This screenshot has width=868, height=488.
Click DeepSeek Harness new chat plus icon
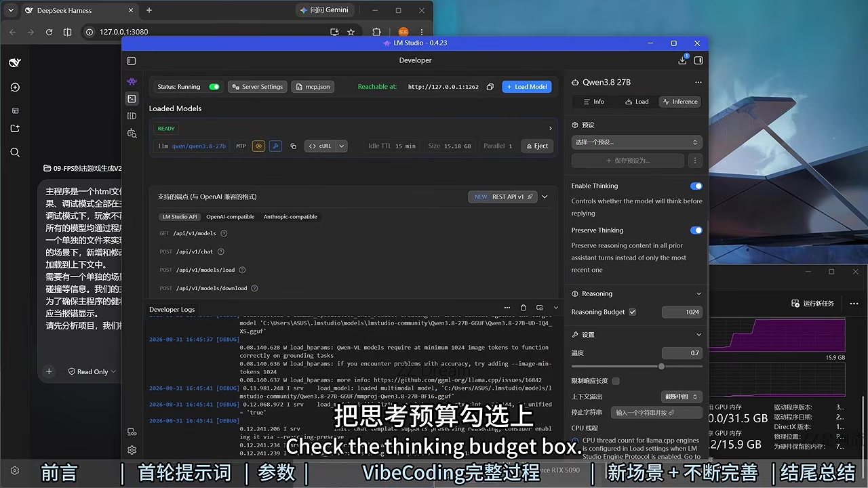coord(15,87)
